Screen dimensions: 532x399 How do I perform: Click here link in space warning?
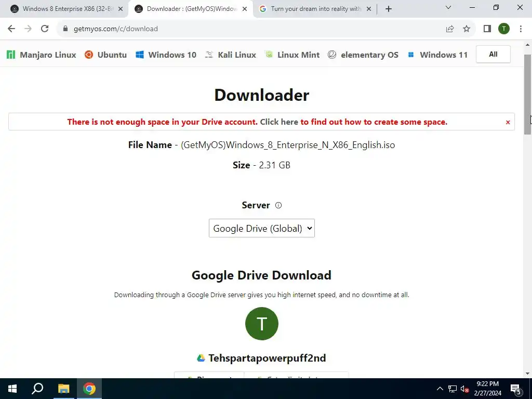tap(279, 122)
